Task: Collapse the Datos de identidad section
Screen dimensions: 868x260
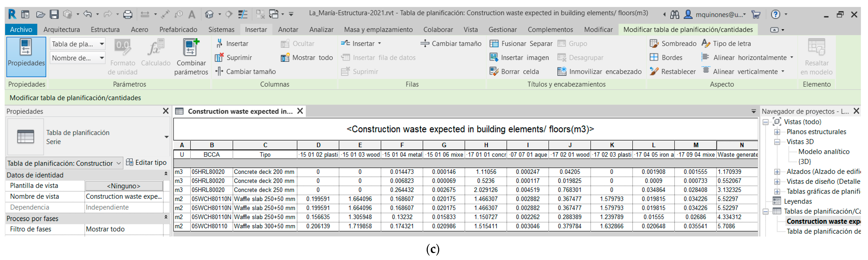Action: pyautogui.click(x=166, y=174)
